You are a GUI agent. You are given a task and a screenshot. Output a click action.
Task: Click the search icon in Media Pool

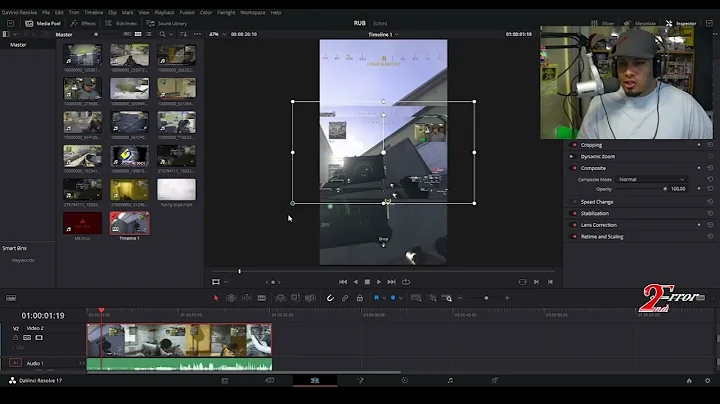[162, 34]
